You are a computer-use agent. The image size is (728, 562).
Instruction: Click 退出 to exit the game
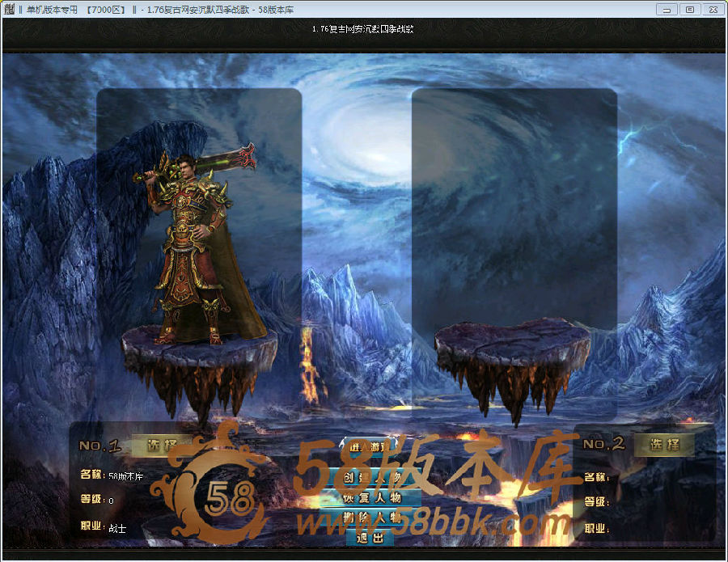click(x=370, y=538)
